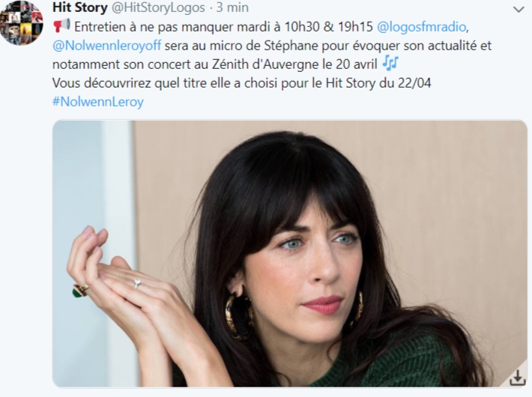Click the blue music notes emoji
Viewport: 532px width, 397px height.
390,64
